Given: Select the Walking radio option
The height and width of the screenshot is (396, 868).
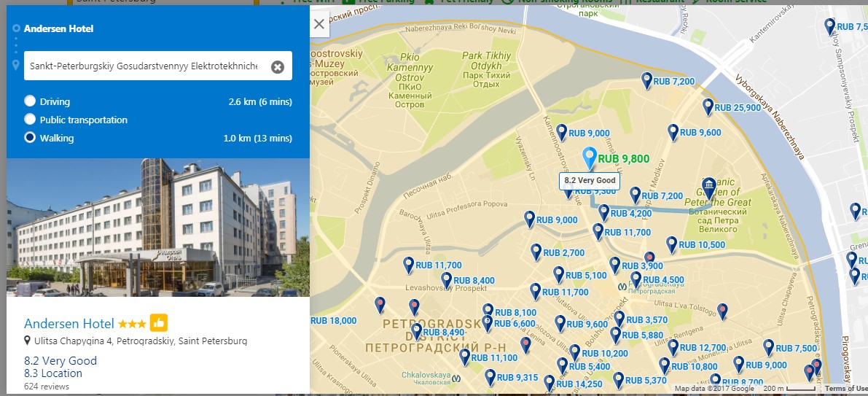Looking at the screenshot, I should 30,138.
